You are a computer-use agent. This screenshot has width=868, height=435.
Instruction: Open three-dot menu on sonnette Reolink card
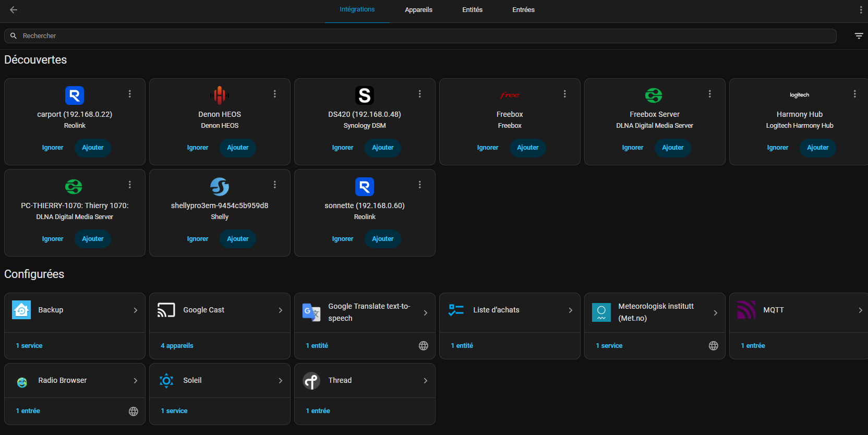click(419, 185)
